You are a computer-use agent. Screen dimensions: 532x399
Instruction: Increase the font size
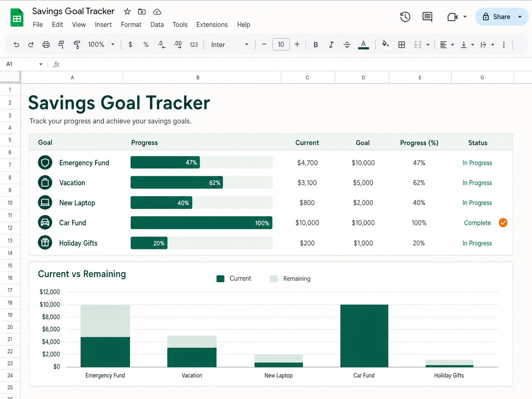coord(297,45)
